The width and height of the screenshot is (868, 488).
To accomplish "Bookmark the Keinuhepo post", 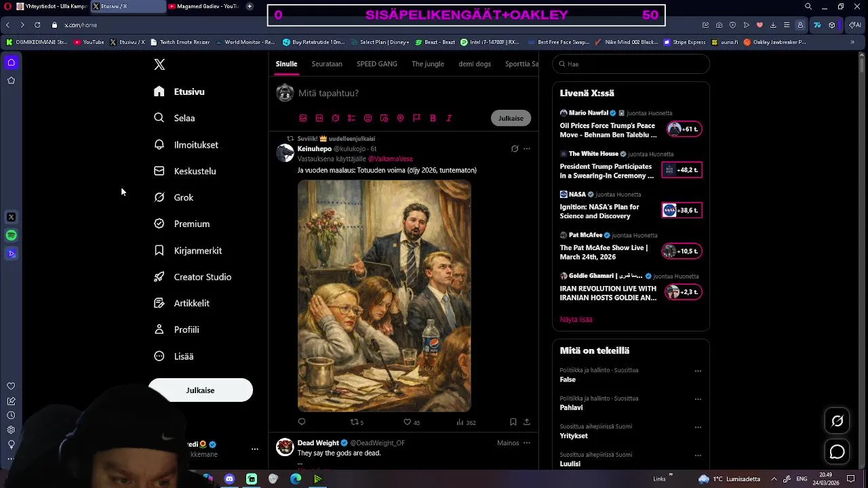I will point(513,422).
